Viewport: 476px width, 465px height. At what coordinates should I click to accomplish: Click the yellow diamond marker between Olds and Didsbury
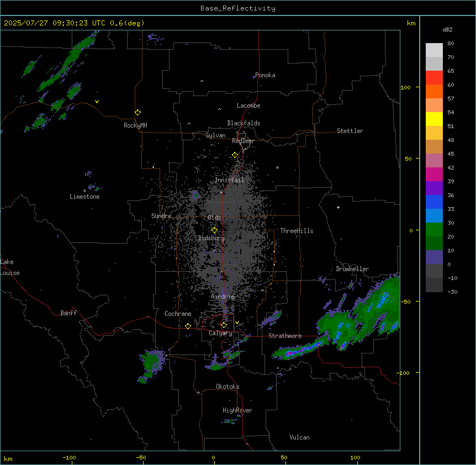pyautogui.click(x=214, y=230)
